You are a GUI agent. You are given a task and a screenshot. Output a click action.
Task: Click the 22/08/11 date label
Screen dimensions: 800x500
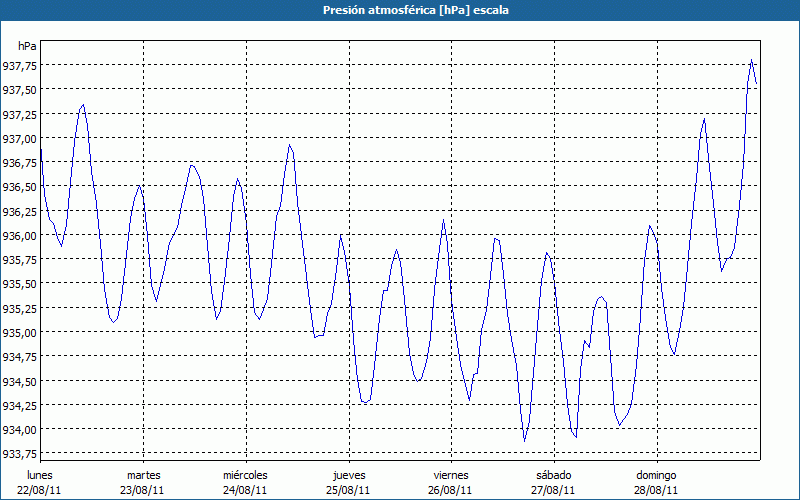(x=40, y=490)
